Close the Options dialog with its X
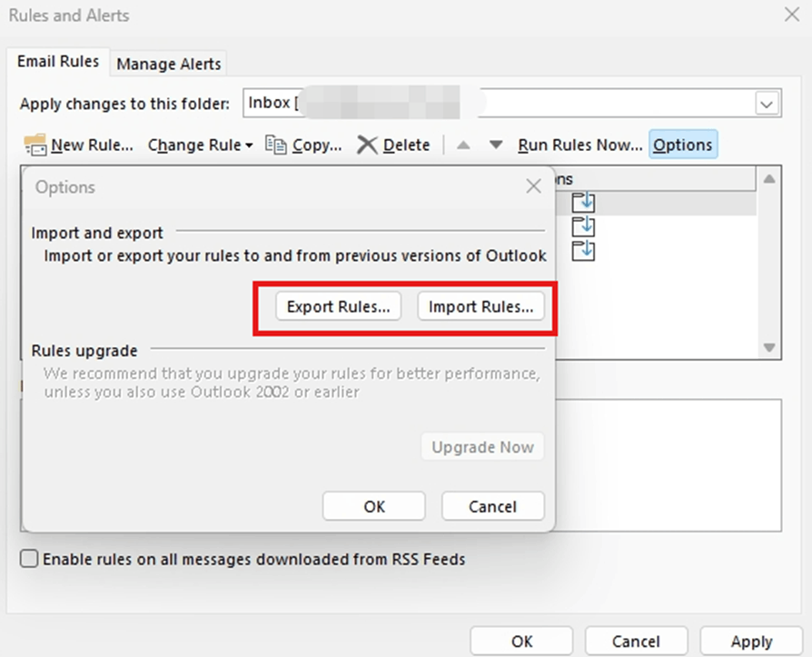This screenshot has width=812, height=657. (533, 186)
